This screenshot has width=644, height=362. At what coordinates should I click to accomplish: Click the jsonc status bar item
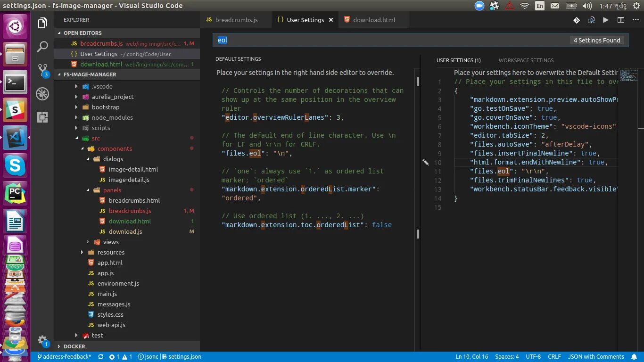[148, 357]
